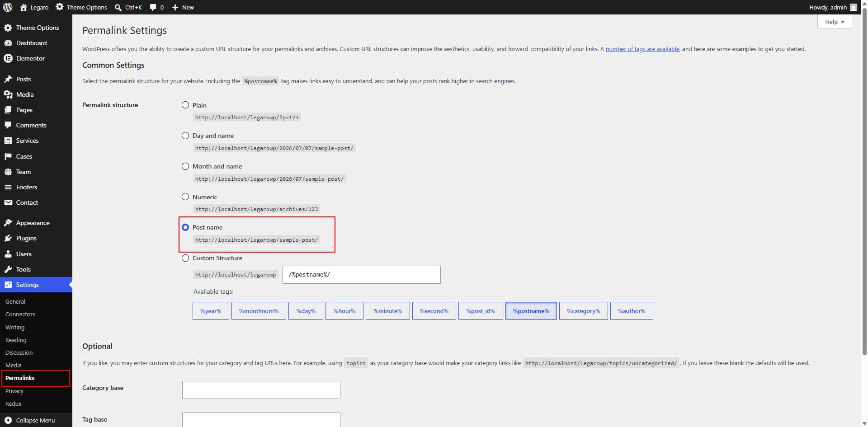Select the Plain permalink radio button
The width and height of the screenshot is (868, 427).
pos(185,105)
